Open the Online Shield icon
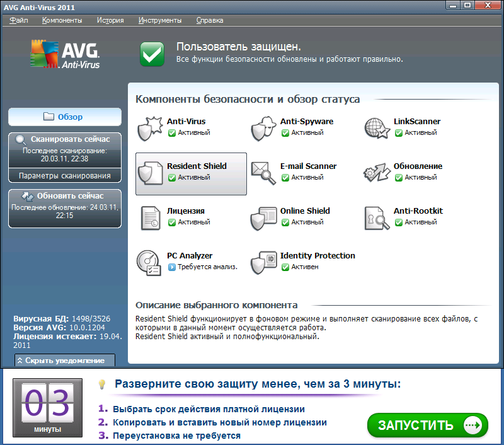The height and width of the screenshot is (445, 504). coord(263,218)
